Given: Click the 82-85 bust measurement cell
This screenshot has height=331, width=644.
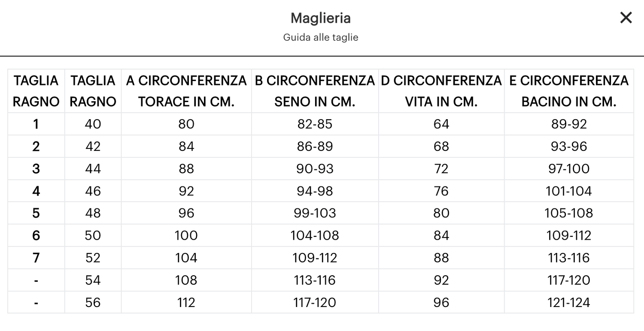Looking at the screenshot, I should [315, 124].
